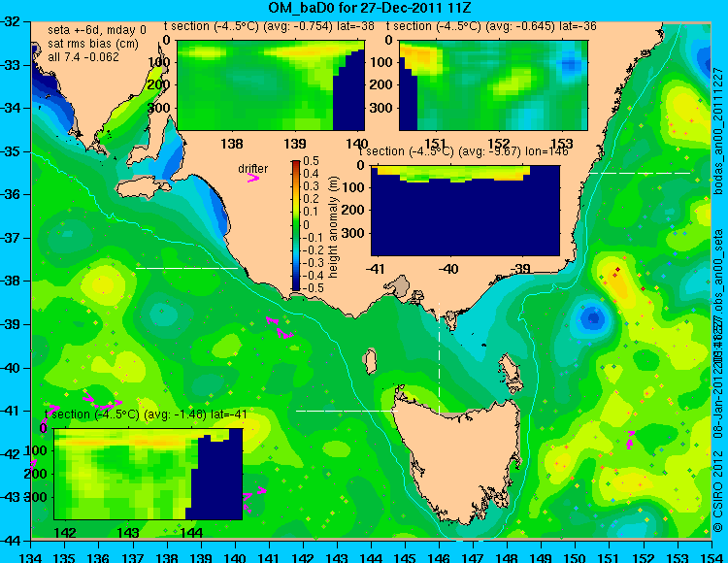Open the lat=-41 temperature section inset
Screen dimensions: 728x563
pyautogui.click(x=149, y=474)
